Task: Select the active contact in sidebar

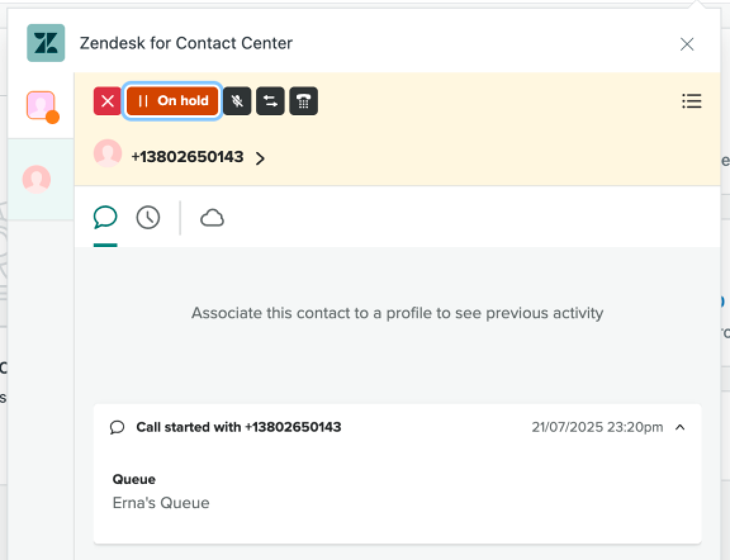Action: (36, 179)
